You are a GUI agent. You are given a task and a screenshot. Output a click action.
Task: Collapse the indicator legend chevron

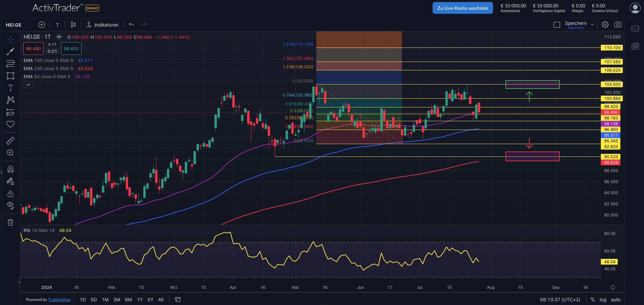(29, 85)
